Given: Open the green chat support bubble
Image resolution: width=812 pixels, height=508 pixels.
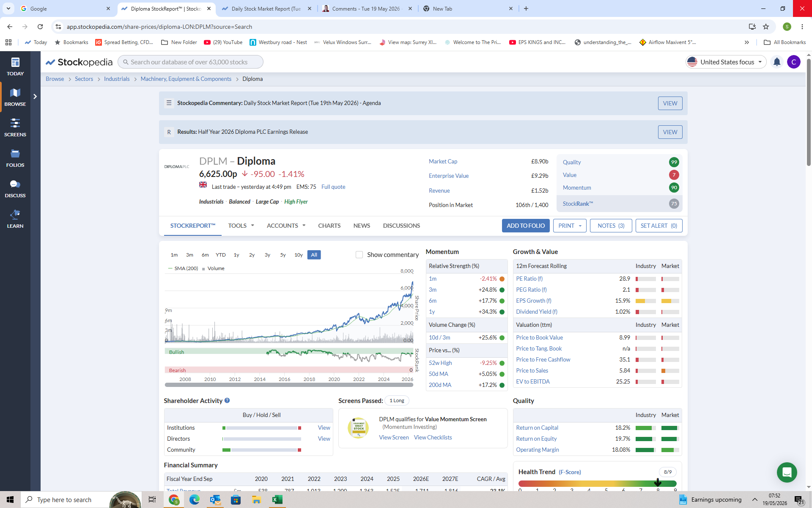Looking at the screenshot, I should click(787, 472).
